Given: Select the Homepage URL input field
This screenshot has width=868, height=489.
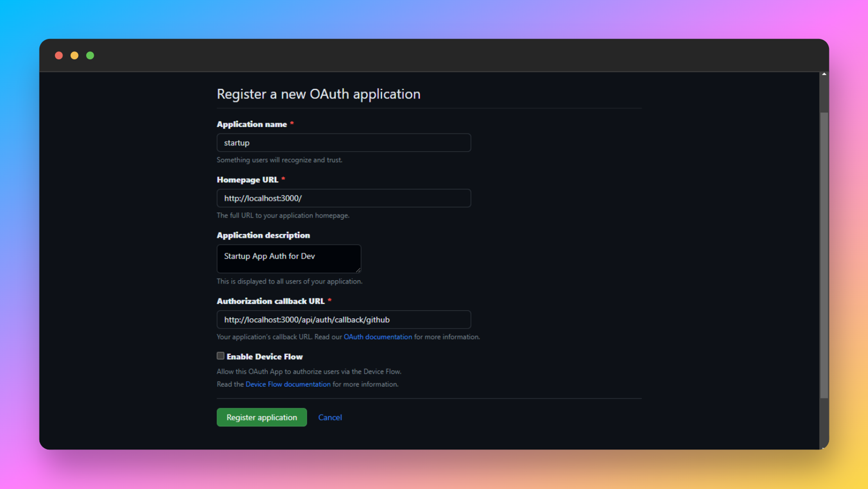Looking at the screenshot, I should [x=343, y=198].
